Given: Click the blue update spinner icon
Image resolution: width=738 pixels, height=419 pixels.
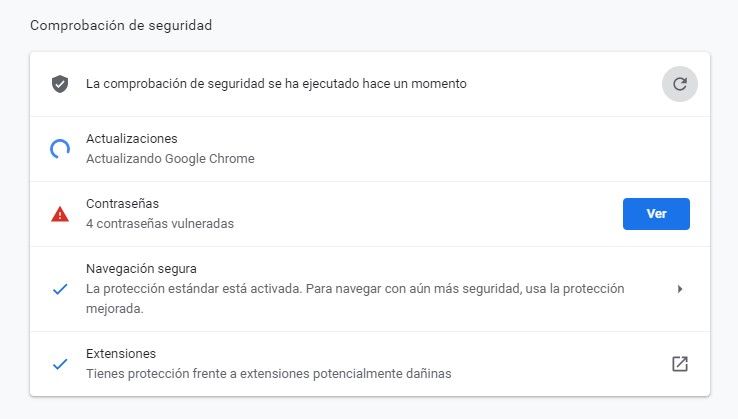Looking at the screenshot, I should click(60, 149).
